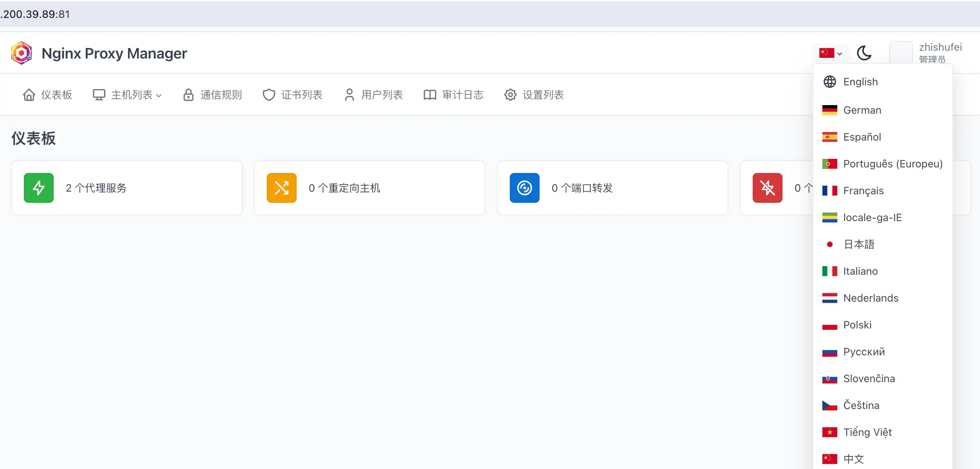The height and width of the screenshot is (469, 980).
Task: Open the 用户列表 users menu
Action: pos(373,95)
